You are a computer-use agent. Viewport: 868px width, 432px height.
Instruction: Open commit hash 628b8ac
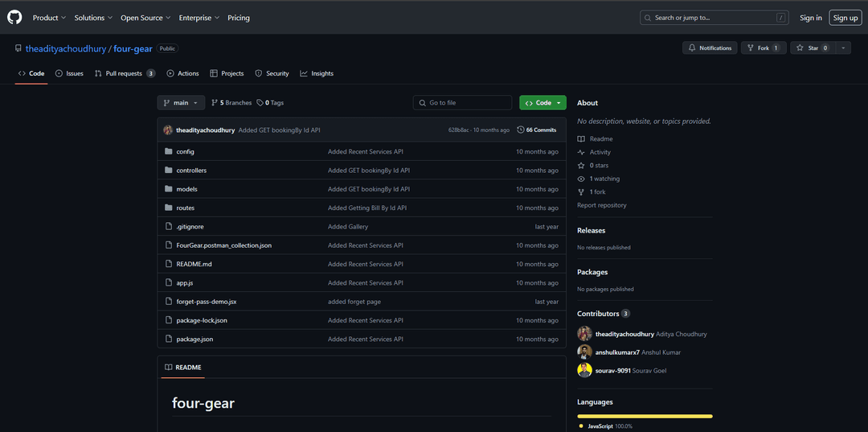pos(458,130)
